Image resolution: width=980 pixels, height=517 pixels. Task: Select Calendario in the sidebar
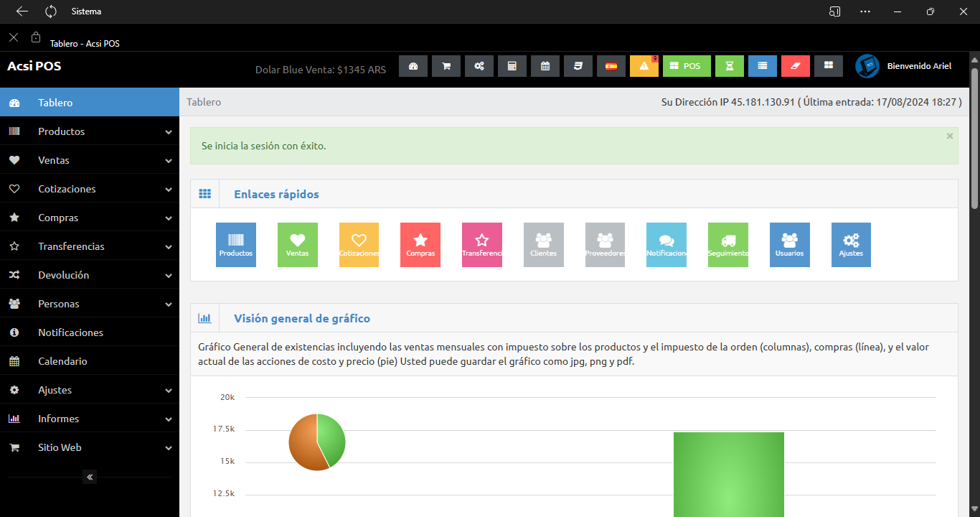tap(62, 361)
